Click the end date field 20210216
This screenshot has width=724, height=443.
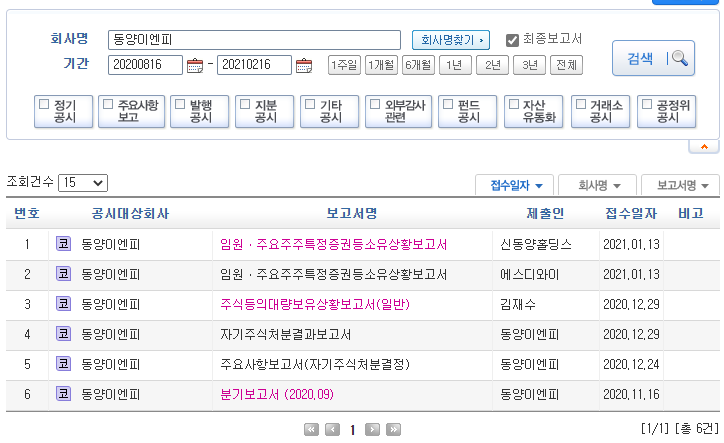click(x=254, y=65)
